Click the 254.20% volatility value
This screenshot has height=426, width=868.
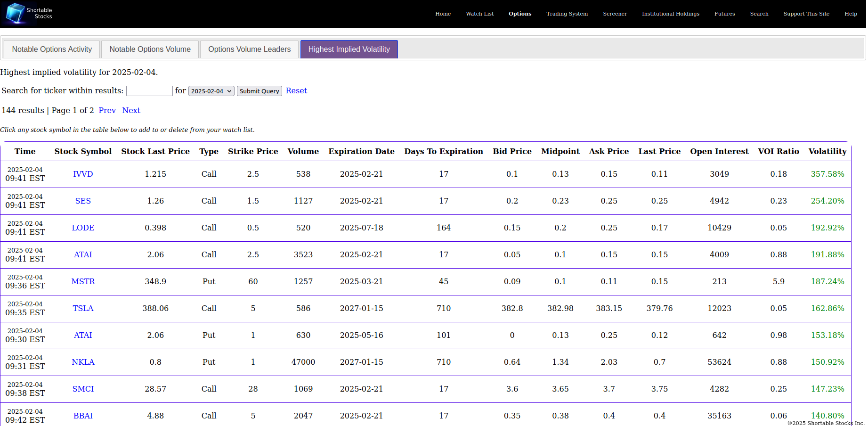[x=827, y=201]
